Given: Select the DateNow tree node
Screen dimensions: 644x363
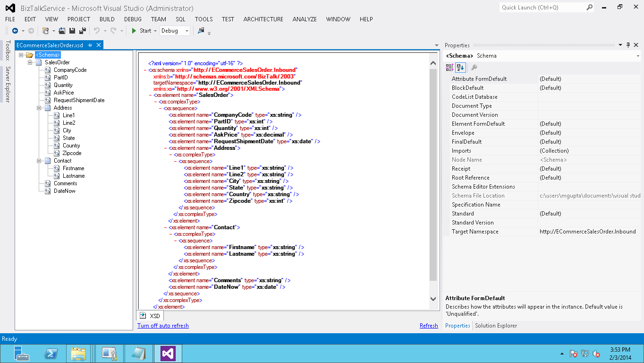Looking at the screenshot, I should [x=64, y=191].
